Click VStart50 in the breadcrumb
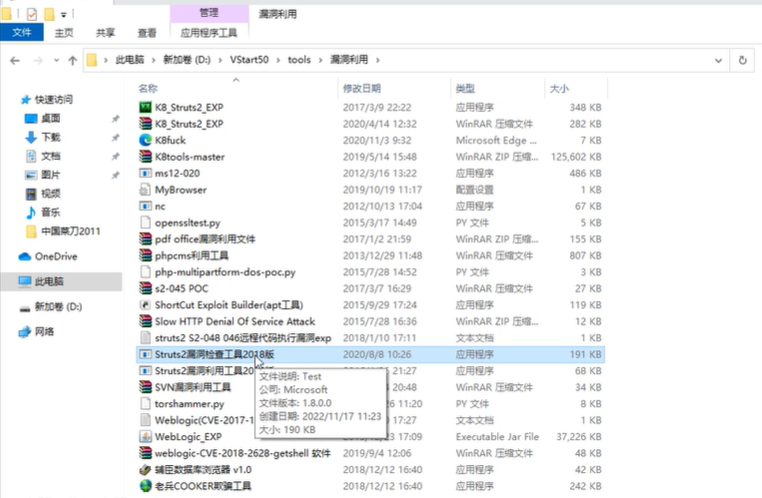The height and width of the screenshot is (498, 762). coord(249,60)
